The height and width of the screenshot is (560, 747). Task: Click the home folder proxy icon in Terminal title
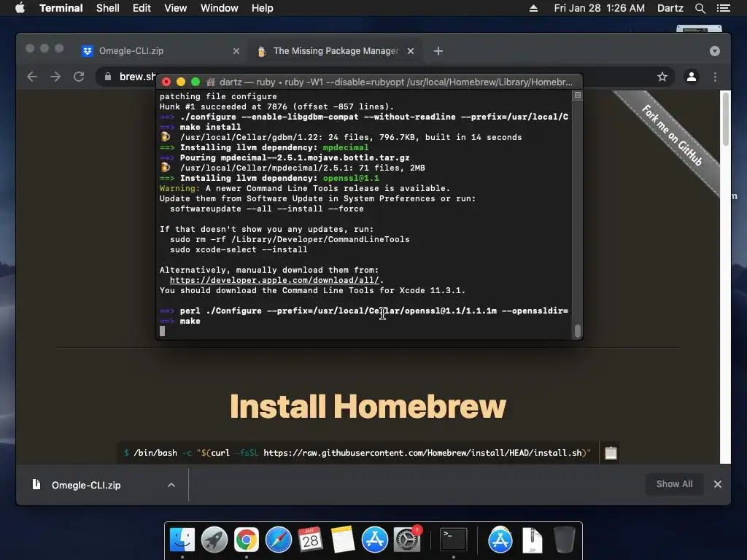(211, 82)
